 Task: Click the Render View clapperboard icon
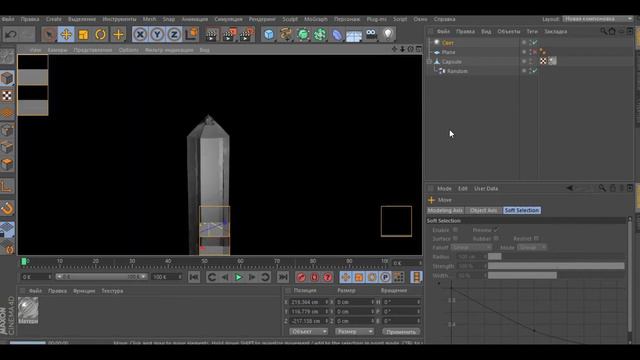tap(211, 35)
